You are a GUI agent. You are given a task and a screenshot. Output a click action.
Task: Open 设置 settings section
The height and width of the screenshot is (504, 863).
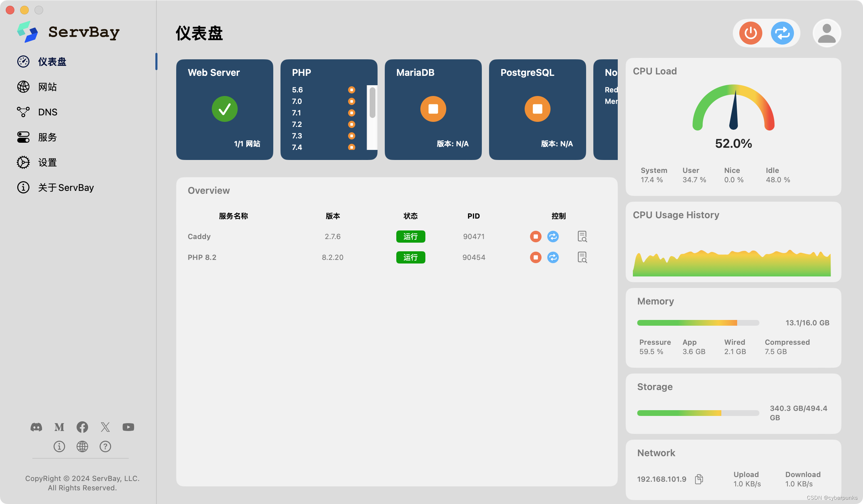point(37,162)
